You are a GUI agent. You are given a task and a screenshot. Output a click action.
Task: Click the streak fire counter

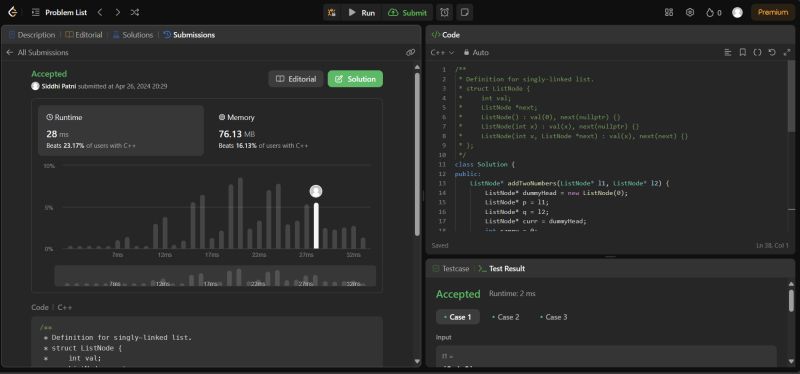[713, 13]
